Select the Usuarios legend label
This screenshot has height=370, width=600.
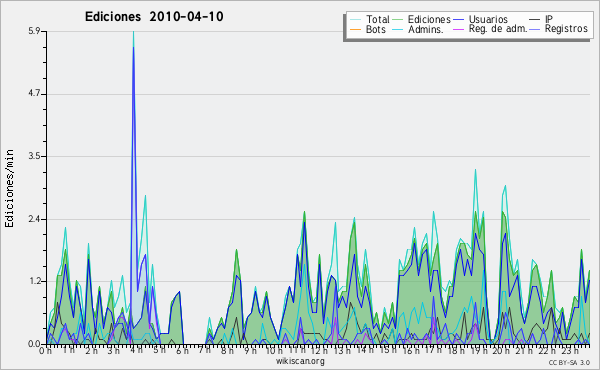(488, 19)
